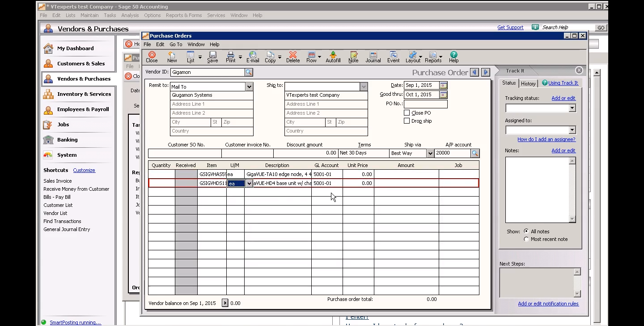The height and width of the screenshot is (326, 644).
Task: Click the Close toolbar icon in Purchase Orders
Action: pyautogui.click(x=152, y=57)
